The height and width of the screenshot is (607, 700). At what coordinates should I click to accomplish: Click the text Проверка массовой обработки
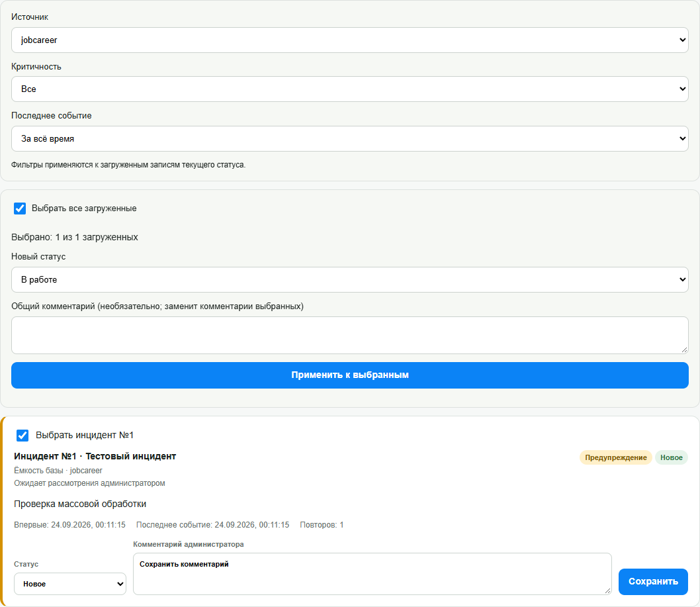point(80,504)
